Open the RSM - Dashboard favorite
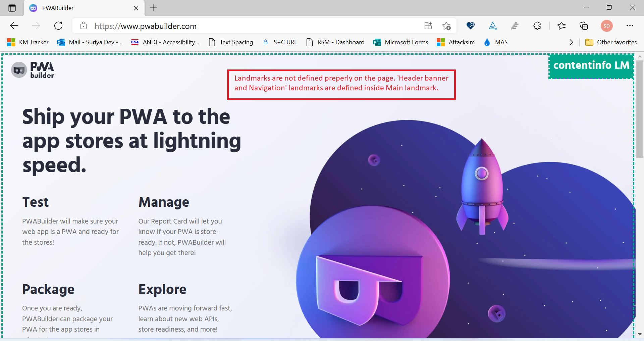644x341 pixels. (x=335, y=42)
